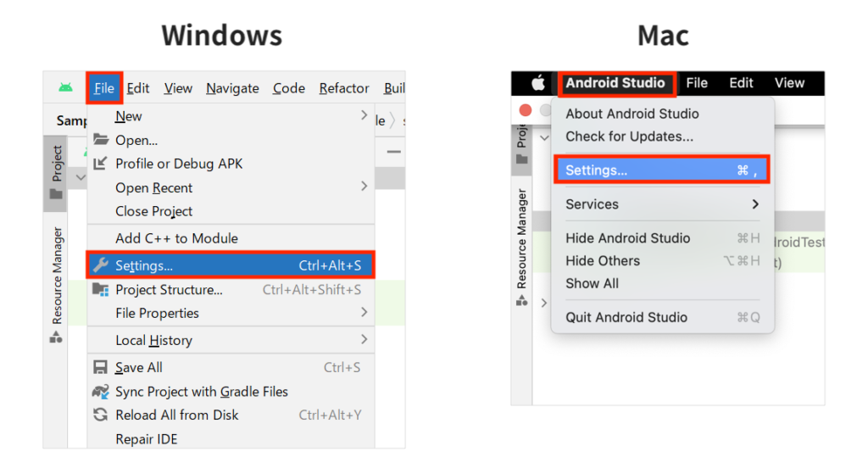Open the Code menu
This screenshot has width=868, height=468.
pyautogui.click(x=289, y=88)
